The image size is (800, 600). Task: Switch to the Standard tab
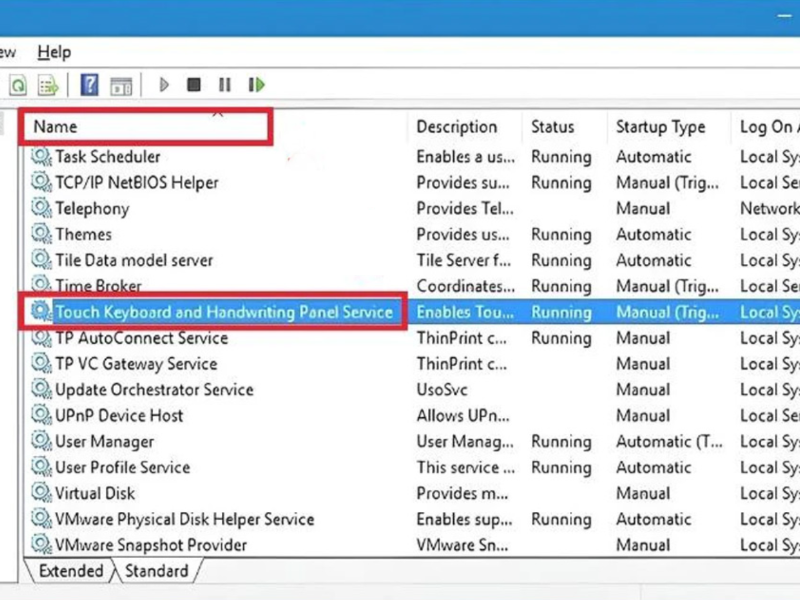tap(157, 571)
